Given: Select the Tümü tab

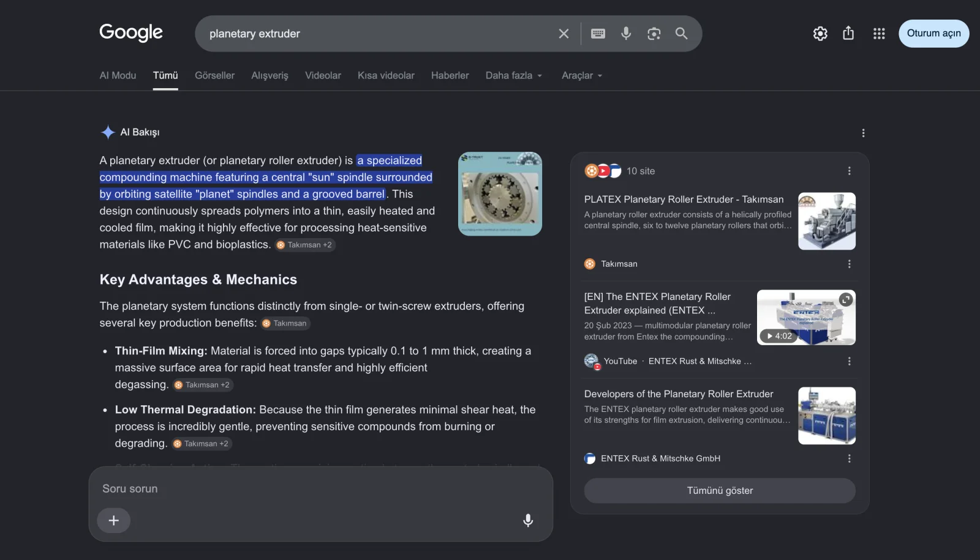Looking at the screenshot, I should (165, 75).
